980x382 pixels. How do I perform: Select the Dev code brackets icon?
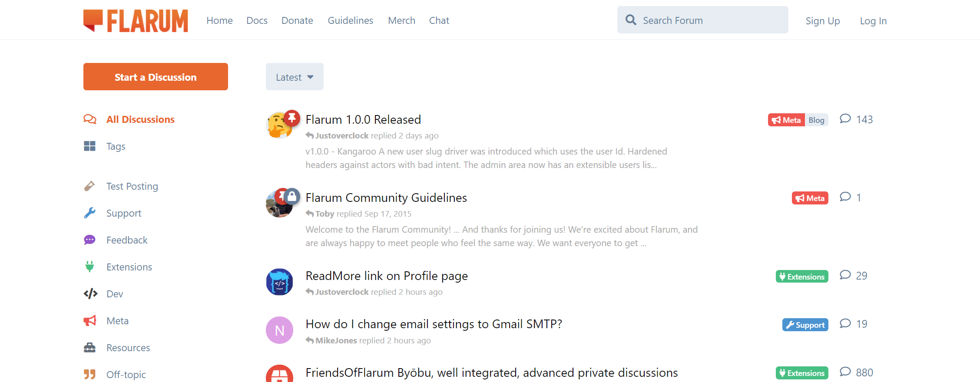(90, 293)
